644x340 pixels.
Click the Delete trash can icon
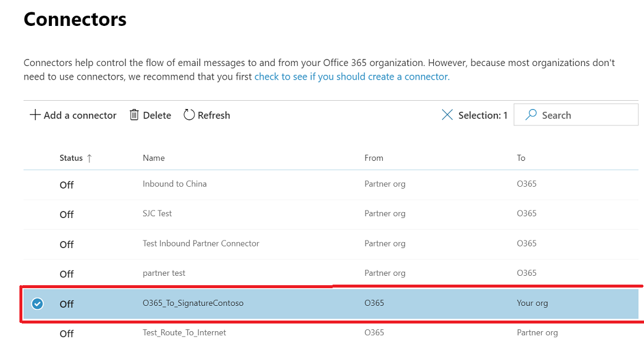pyautogui.click(x=134, y=115)
